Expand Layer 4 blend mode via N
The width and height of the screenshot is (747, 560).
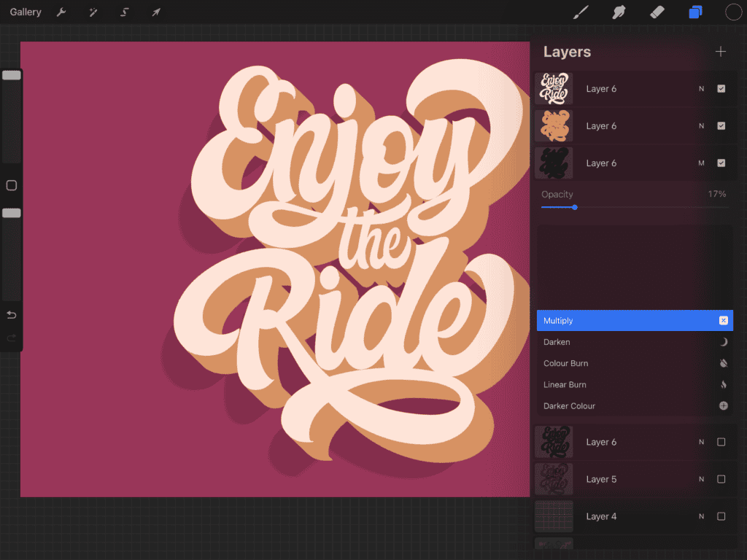click(701, 516)
